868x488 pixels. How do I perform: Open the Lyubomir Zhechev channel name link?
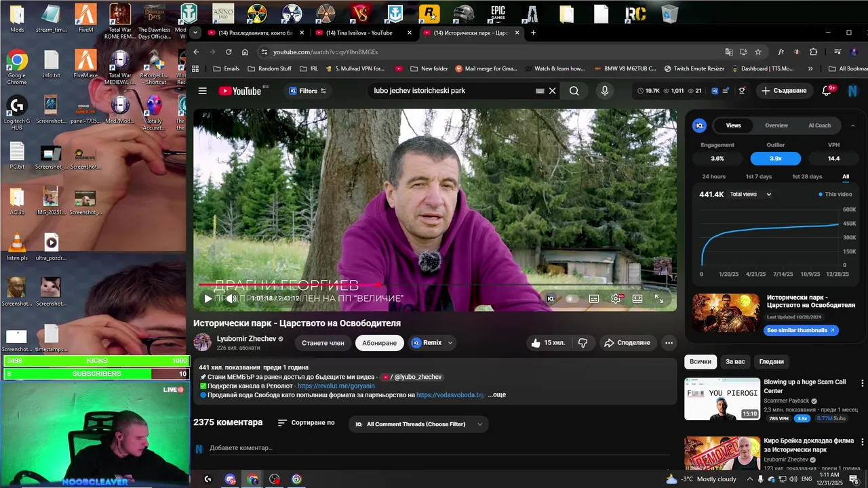pyautogui.click(x=246, y=339)
